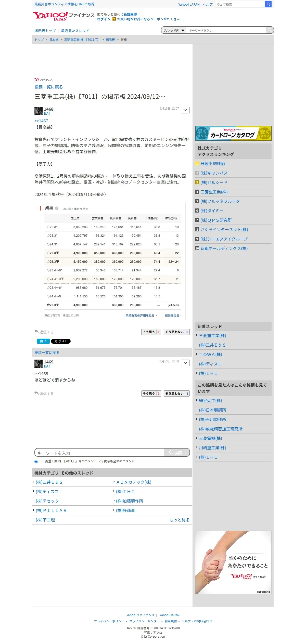Open 細谷火工(株) related stock link
306x644 pixels.
coord(210,401)
